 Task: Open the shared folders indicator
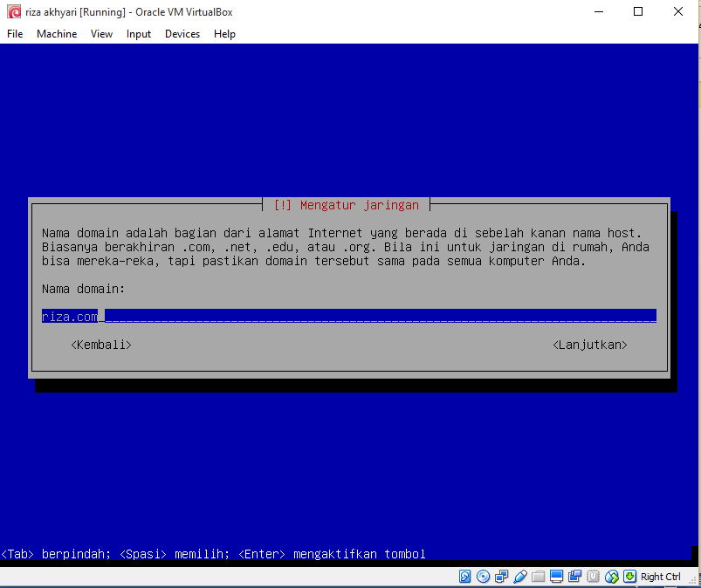point(538,577)
